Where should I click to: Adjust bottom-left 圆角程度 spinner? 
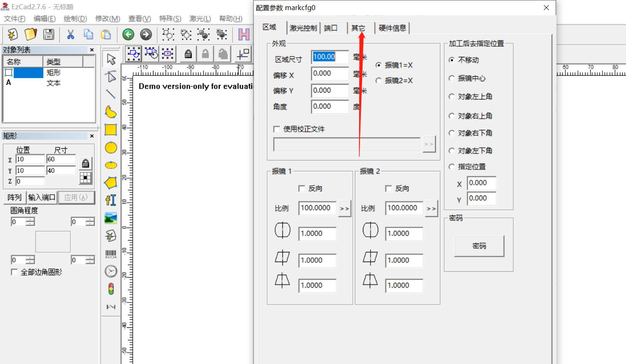[30, 260]
